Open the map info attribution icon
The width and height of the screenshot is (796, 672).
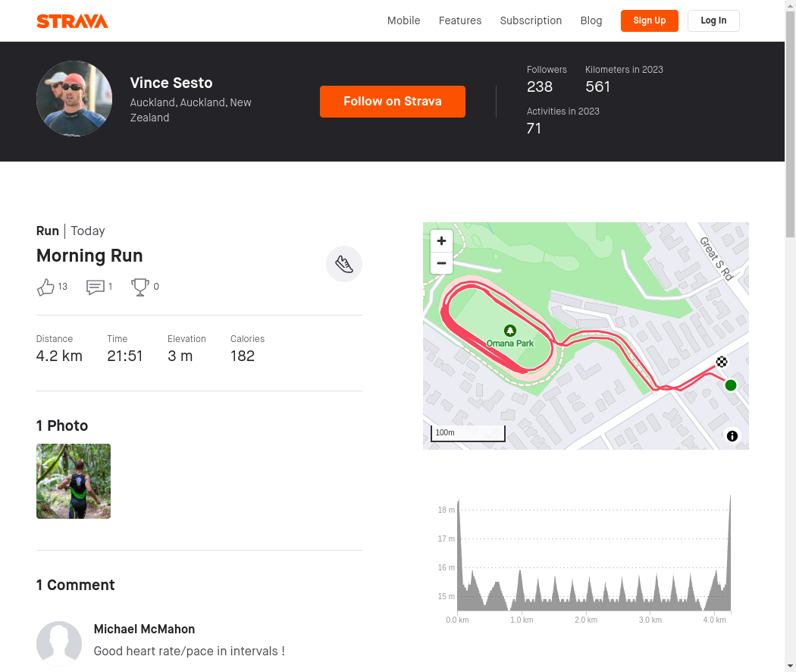tap(732, 436)
